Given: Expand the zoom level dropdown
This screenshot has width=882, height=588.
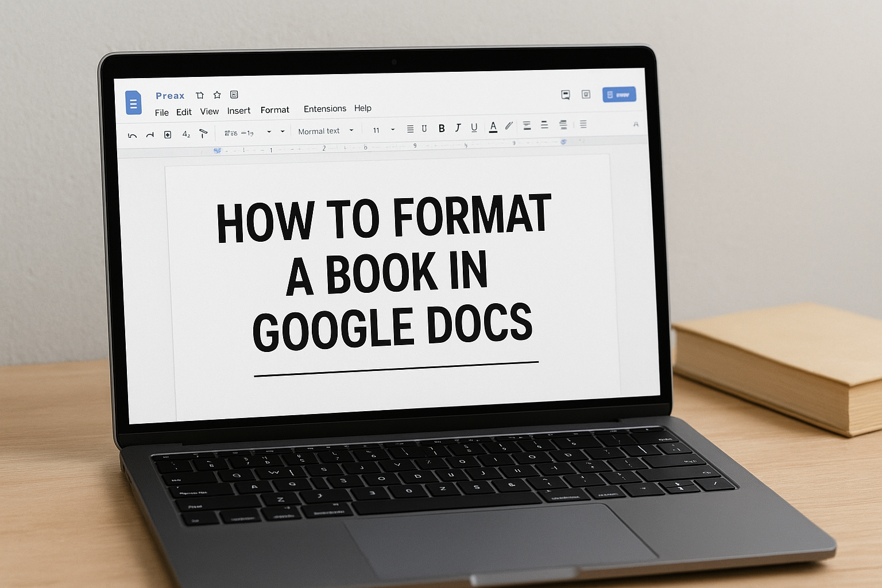Looking at the screenshot, I should 269,131.
